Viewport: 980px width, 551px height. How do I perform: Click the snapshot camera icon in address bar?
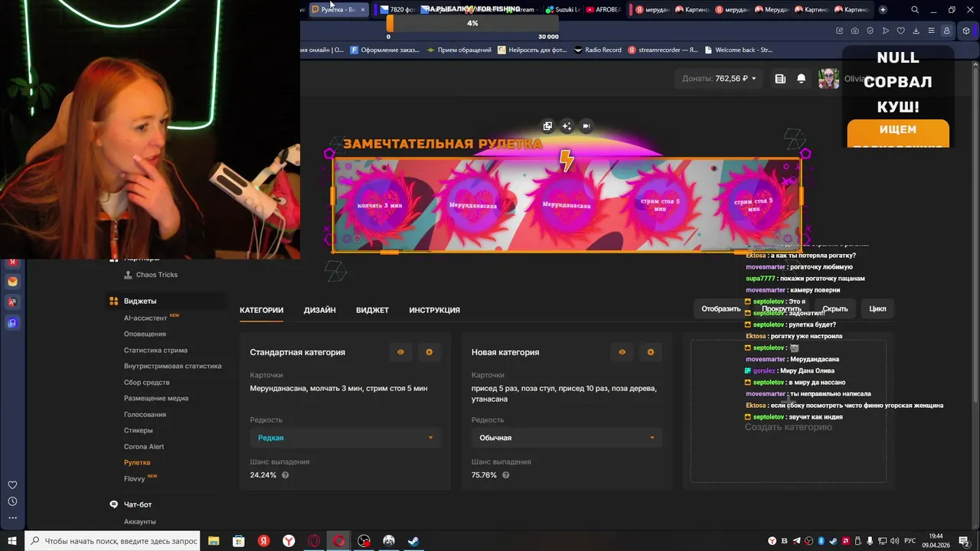(854, 31)
